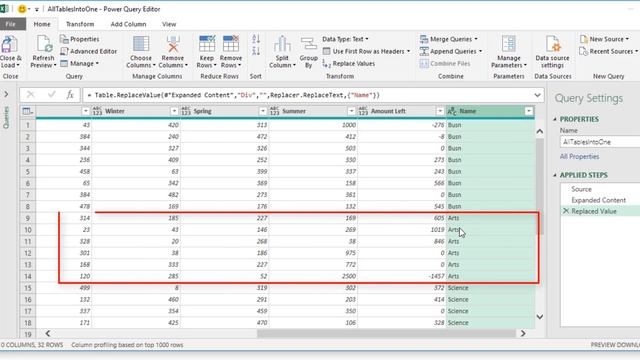640x360 pixels.
Task: Select the Source applied step
Action: tap(581, 189)
